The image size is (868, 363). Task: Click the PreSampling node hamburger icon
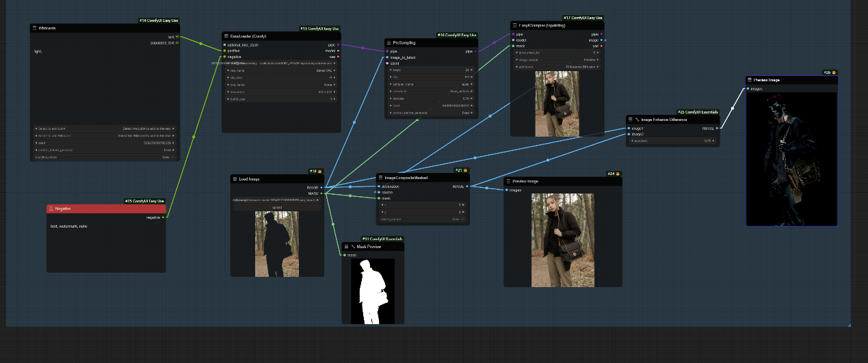click(389, 42)
